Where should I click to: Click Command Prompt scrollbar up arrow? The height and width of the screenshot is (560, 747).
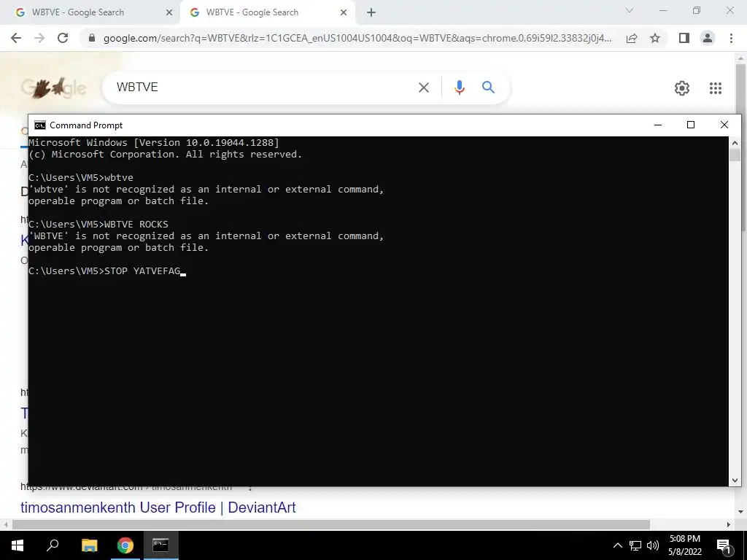(x=735, y=143)
